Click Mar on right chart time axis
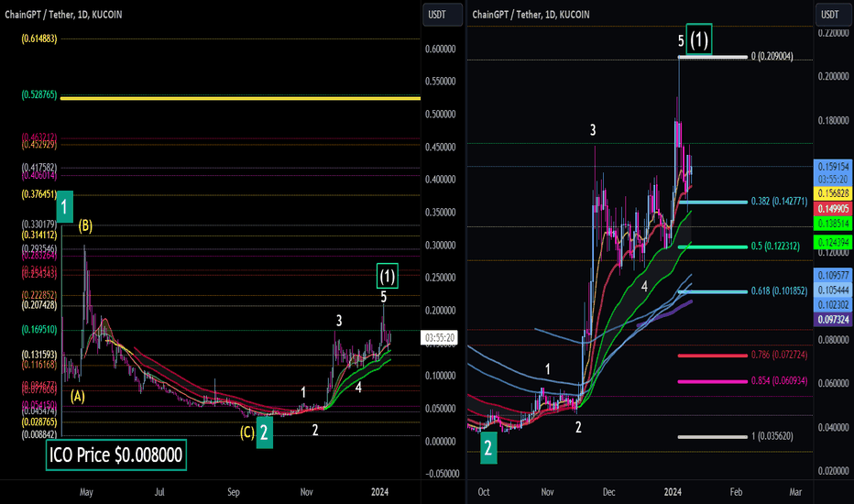 click(x=795, y=492)
